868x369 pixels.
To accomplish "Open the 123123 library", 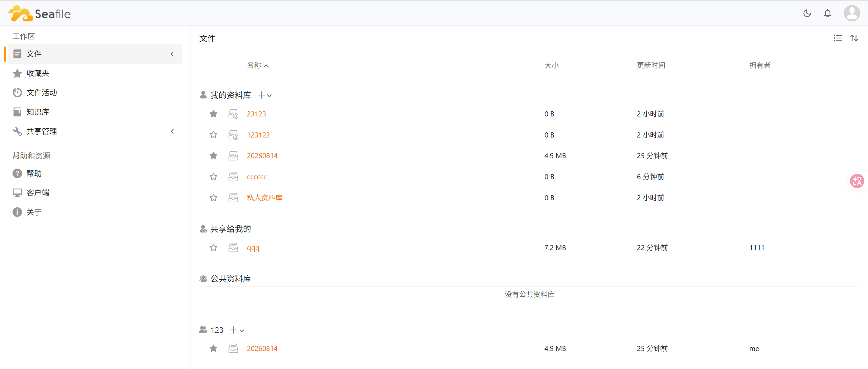I will point(258,135).
